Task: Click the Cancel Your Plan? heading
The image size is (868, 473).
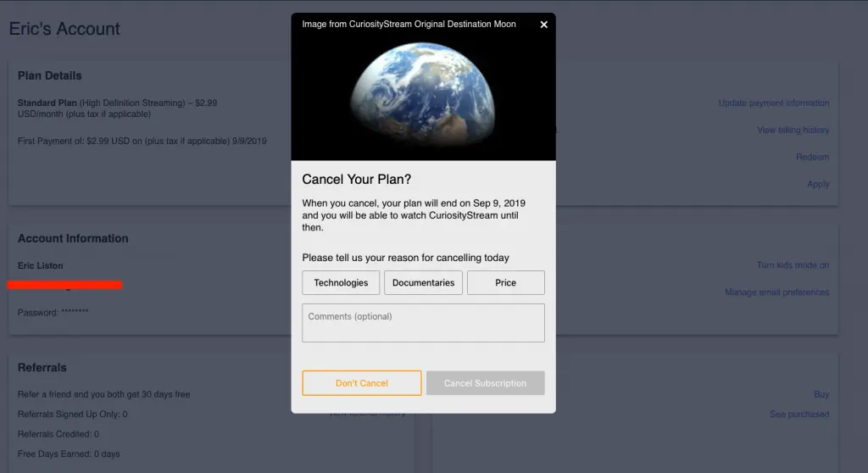Action: [x=357, y=180]
